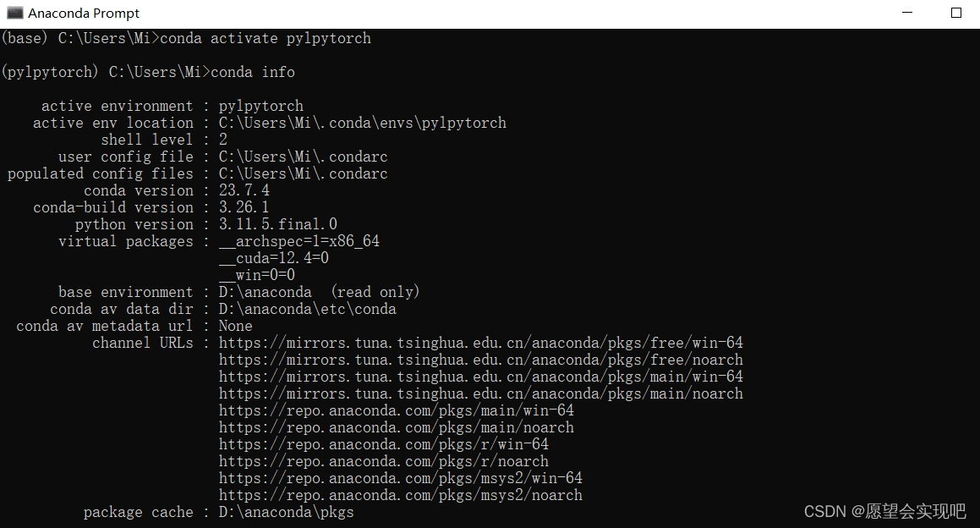Click the package cache path D:\anaconda\pkgs

point(286,512)
